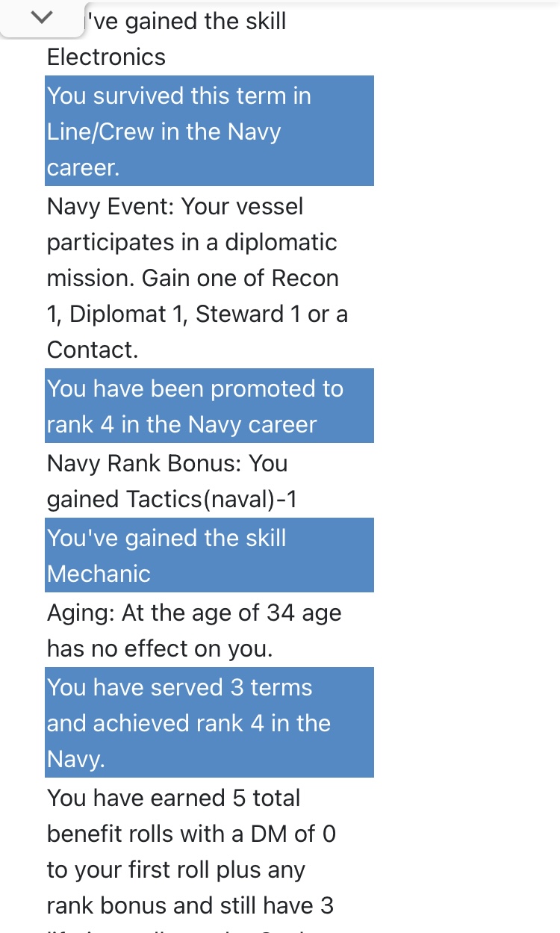Collapse the panel with the top chevron

[43, 18]
